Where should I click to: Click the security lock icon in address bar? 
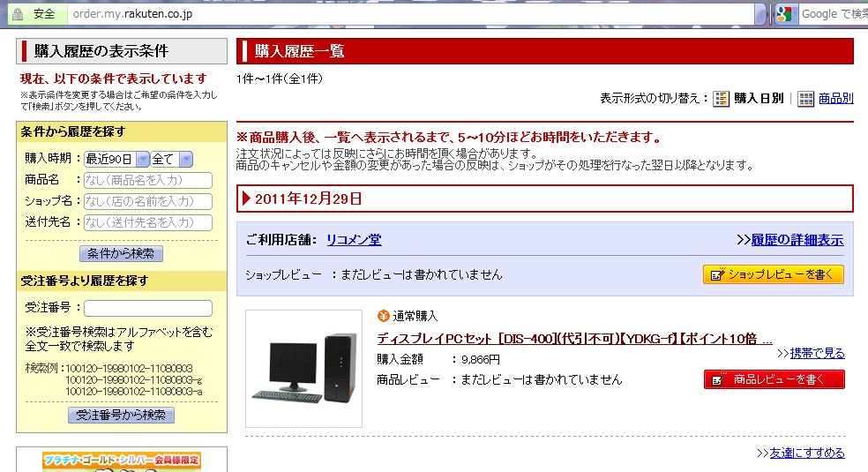[18, 14]
